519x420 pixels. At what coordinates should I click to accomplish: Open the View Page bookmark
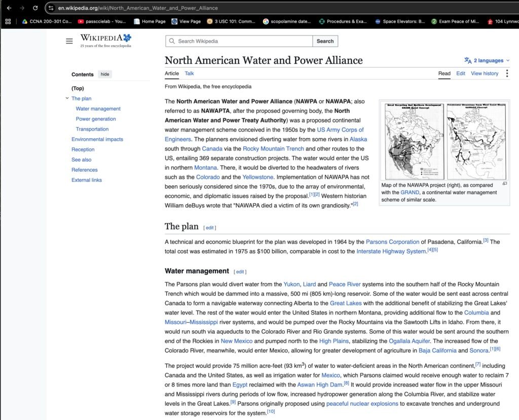(x=186, y=21)
